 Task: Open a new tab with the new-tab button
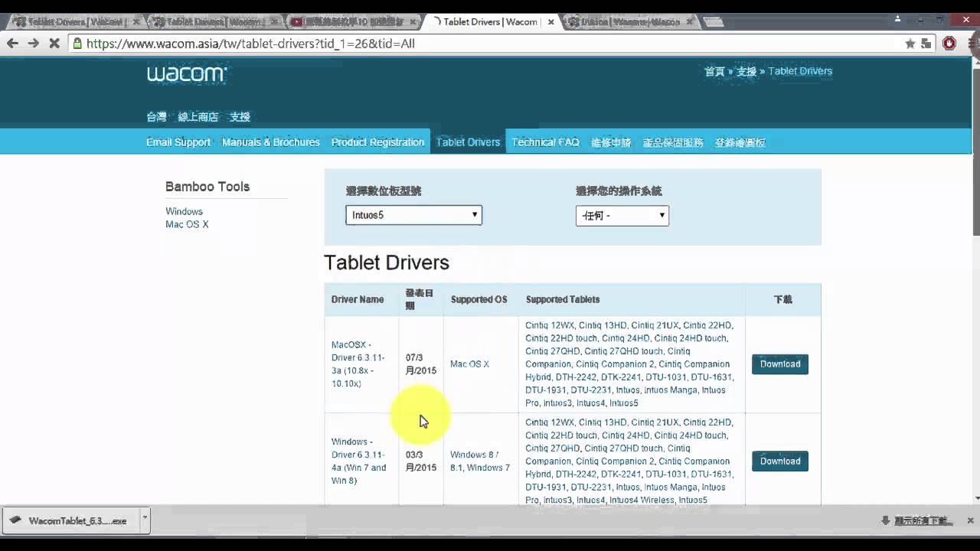tap(715, 21)
